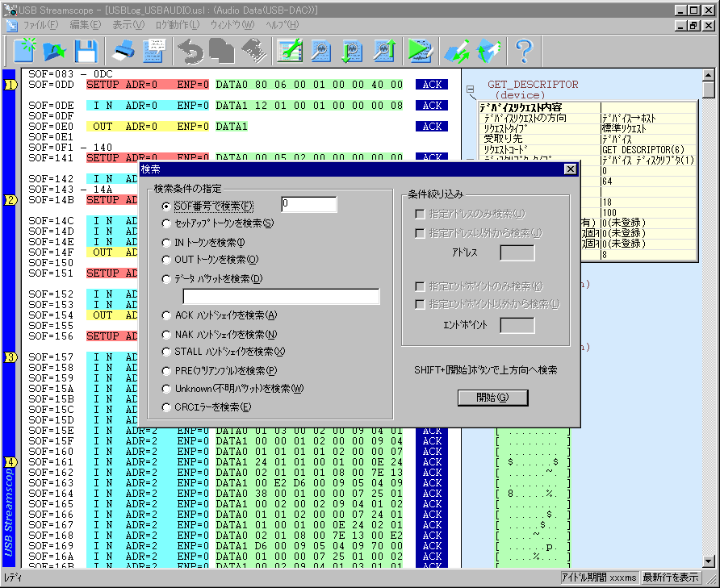Save the log with the floppy disk icon
The width and height of the screenshot is (720, 588).
(x=86, y=51)
